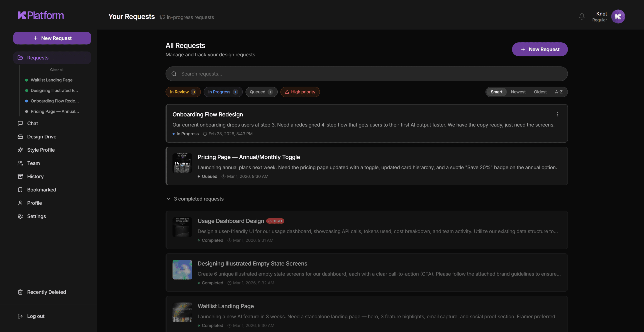Click the Clear all link
The width and height of the screenshot is (644, 332).
point(57,70)
